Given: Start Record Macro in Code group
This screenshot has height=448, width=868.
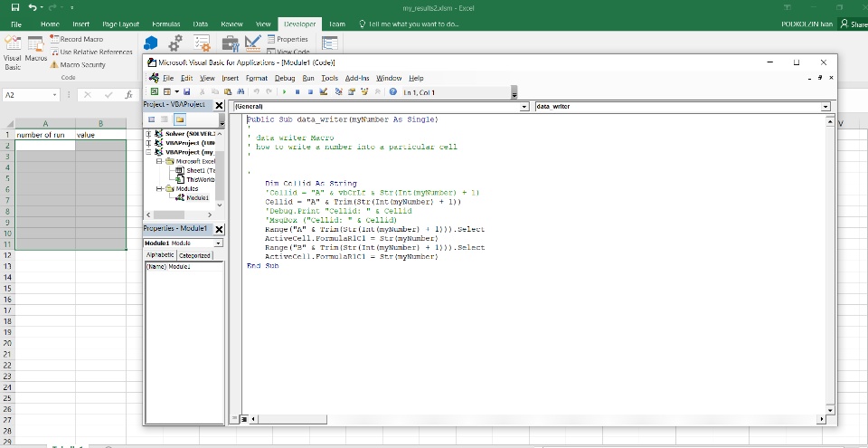Looking at the screenshot, I should [76, 39].
